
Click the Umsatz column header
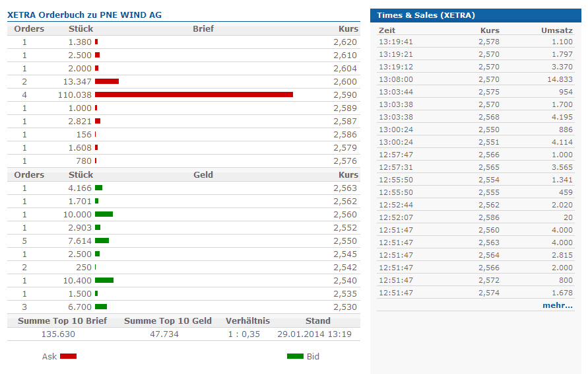tap(557, 30)
